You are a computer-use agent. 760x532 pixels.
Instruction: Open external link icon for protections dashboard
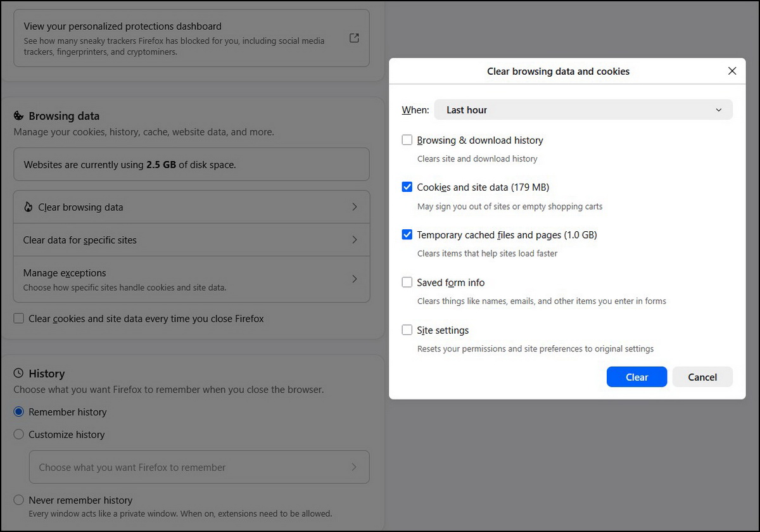point(355,38)
